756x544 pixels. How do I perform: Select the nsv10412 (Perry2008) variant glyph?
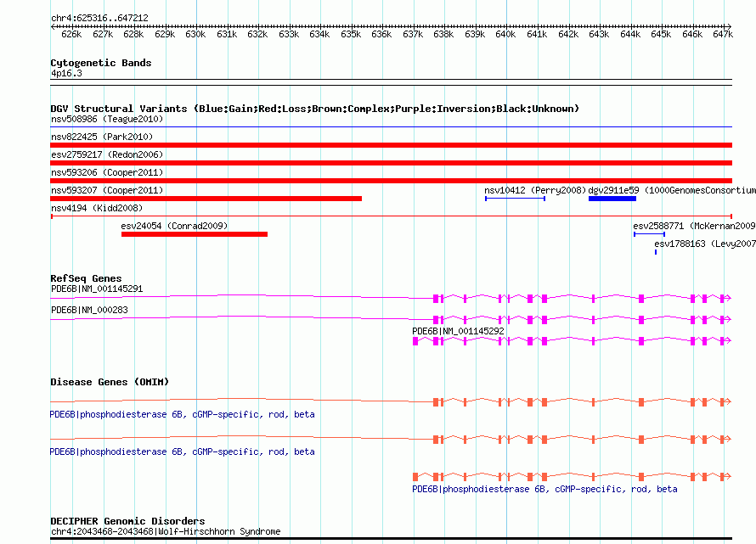tap(516, 199)
